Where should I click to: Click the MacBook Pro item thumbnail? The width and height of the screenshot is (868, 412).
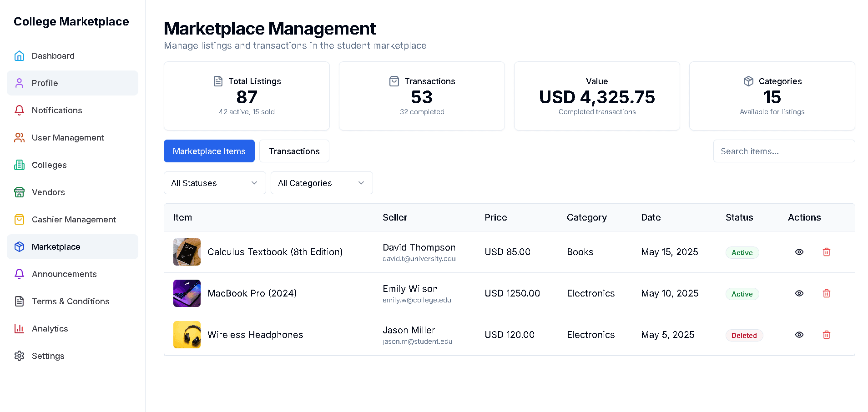187,293
